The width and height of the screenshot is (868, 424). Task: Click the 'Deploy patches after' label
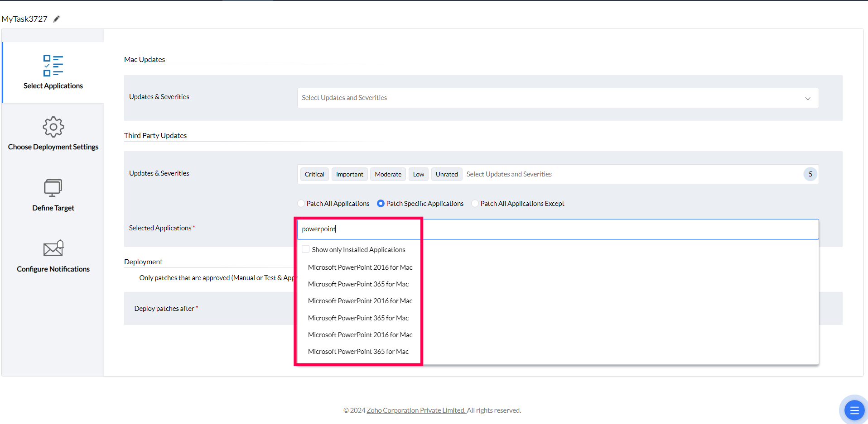[x=164, y=309]
